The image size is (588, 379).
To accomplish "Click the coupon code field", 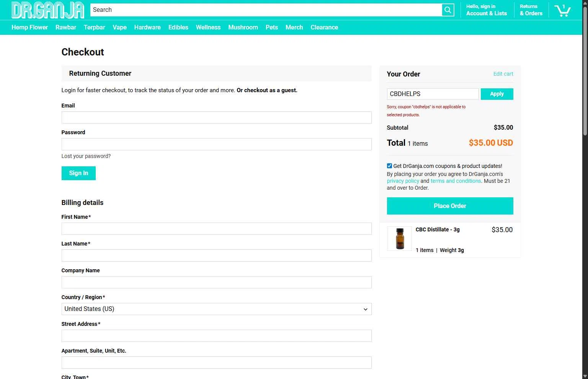I will [x=433, y=94].
